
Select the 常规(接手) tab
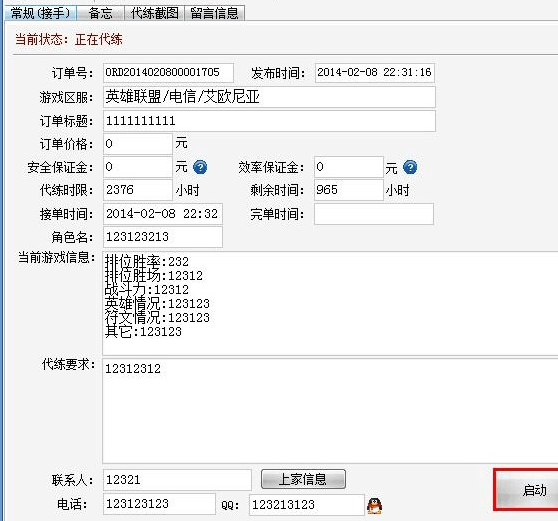pos(40,13)
